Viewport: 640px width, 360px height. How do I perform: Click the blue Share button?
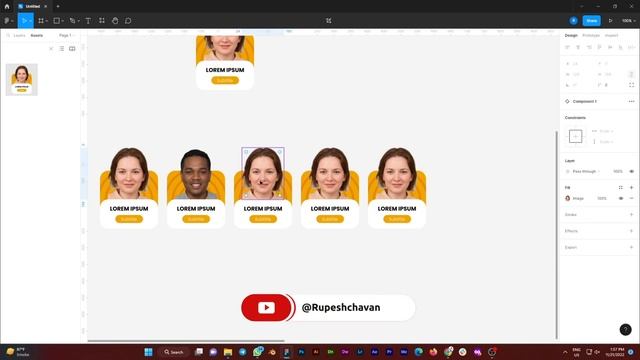(591, 20)
